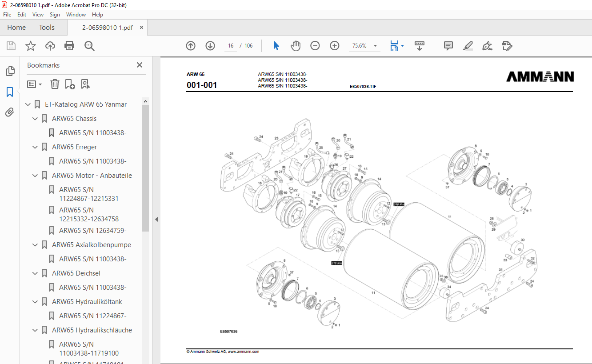Open bookmark ARW65 S/N 11003438-11719100
This screenshot has width=592, height=364.
[x=89, y=349]
